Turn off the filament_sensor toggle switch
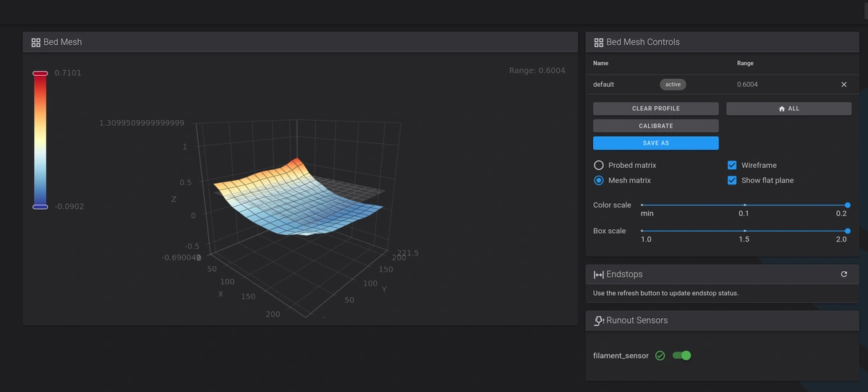Image resolution: width=868 pixels, height=392 pixels. tap(681, 356)
